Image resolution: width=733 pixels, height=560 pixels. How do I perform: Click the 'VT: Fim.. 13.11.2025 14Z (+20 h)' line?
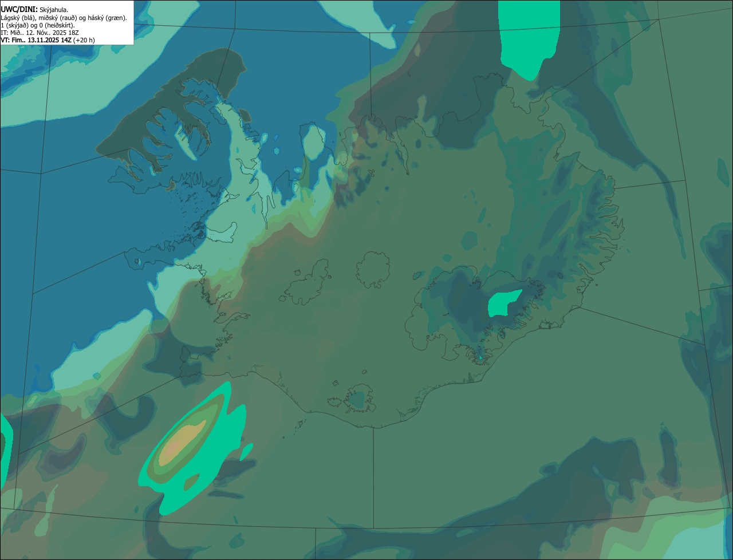(x=48, y=40)
